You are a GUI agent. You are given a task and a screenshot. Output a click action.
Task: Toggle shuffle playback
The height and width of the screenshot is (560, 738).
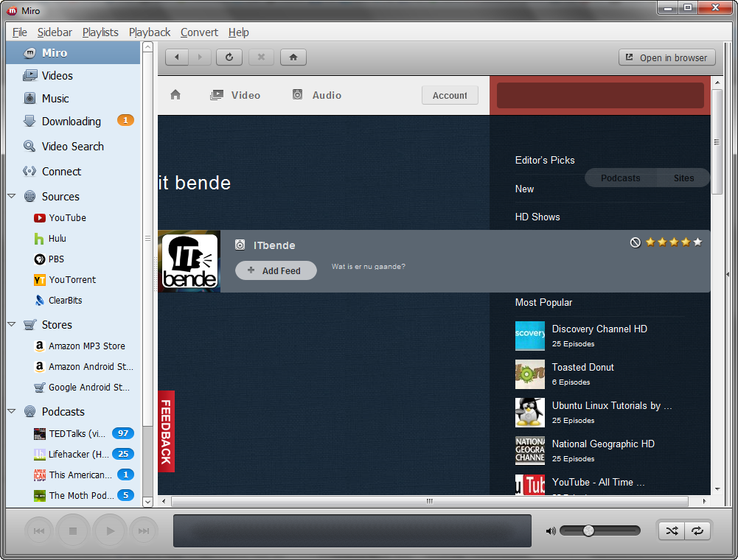pos(672,531)
